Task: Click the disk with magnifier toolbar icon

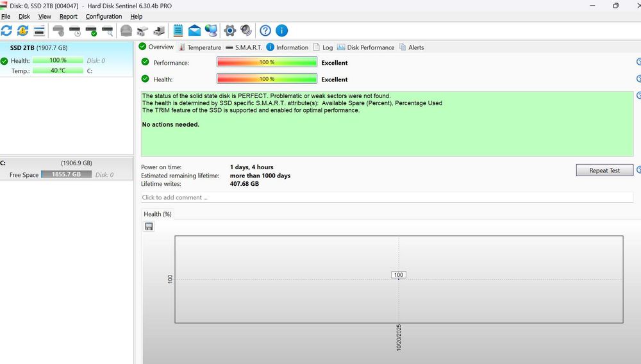Action: (108, 31)
